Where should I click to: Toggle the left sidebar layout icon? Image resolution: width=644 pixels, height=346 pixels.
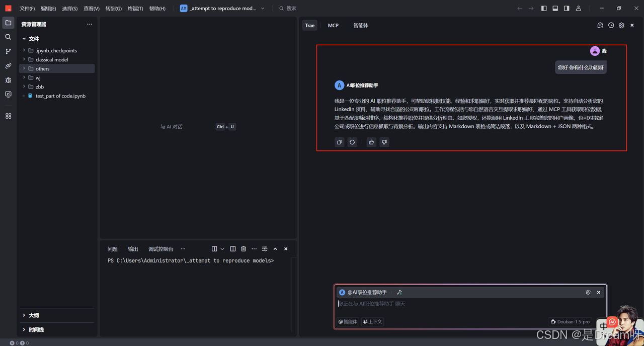coord(544,9)
